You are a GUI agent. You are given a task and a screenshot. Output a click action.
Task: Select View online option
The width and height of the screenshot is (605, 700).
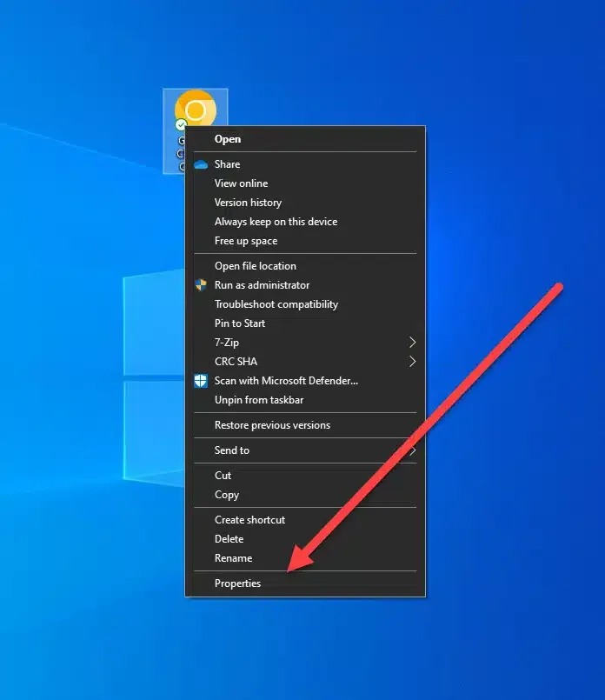coord(241,183)
